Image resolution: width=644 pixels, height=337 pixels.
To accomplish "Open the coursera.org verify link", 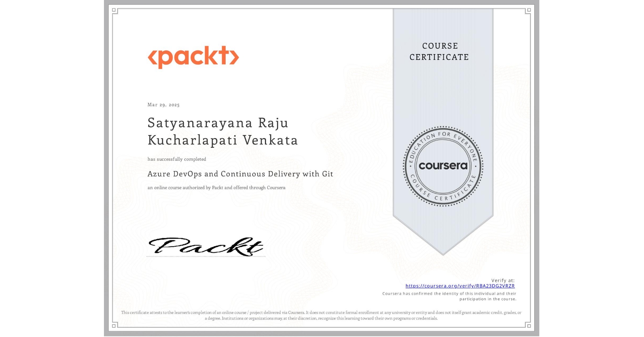I will (460, 286).
